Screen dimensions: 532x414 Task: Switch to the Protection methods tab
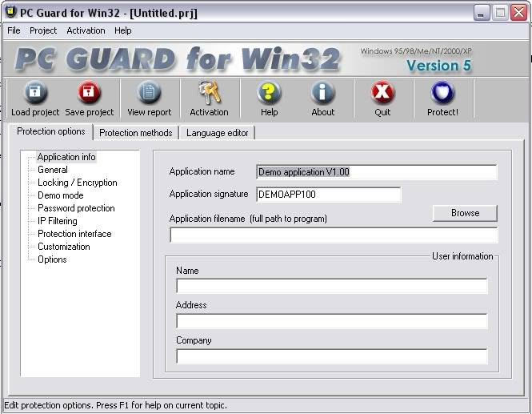[136, 133]
